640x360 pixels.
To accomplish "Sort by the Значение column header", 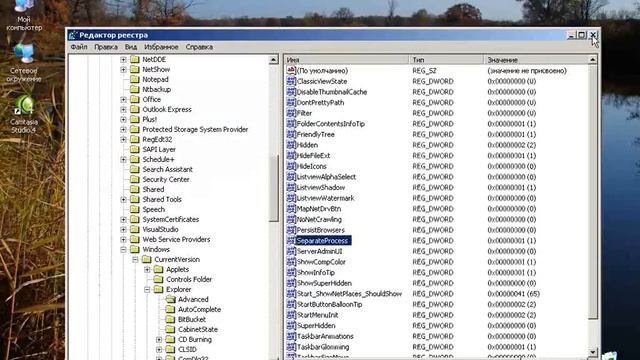I will (536, 60).
